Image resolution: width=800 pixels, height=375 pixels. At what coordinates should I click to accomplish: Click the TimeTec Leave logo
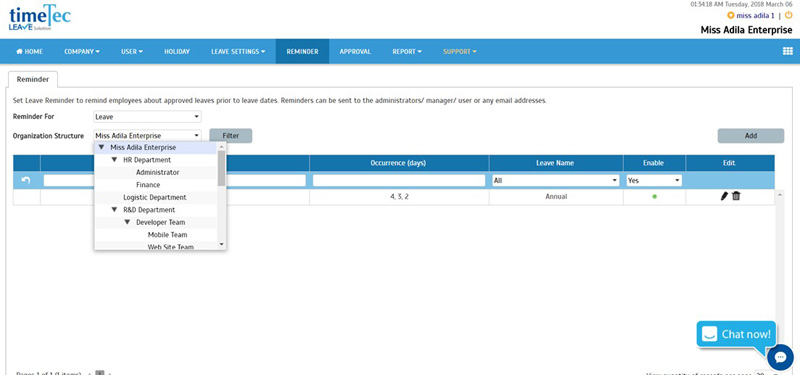tap(40, 17)
